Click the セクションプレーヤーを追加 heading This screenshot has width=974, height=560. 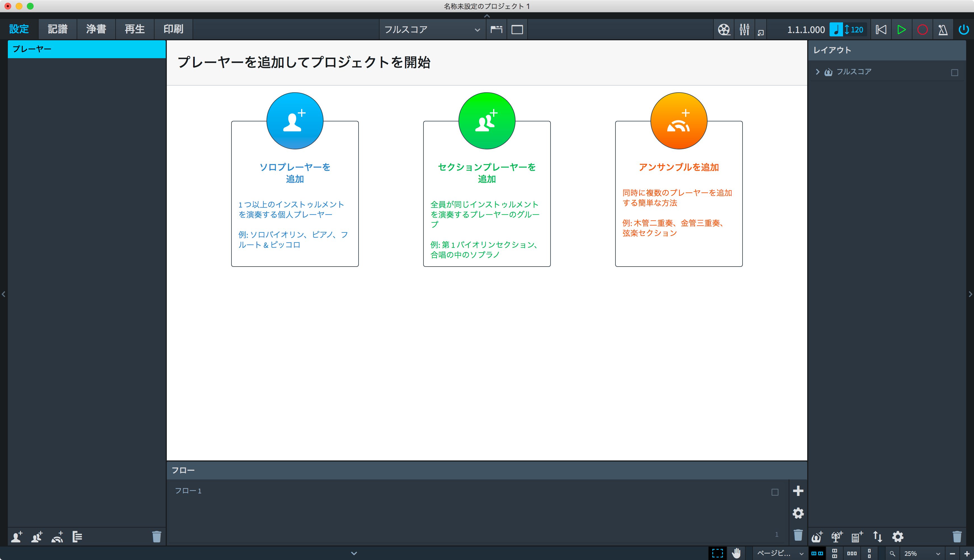(487, 173)
